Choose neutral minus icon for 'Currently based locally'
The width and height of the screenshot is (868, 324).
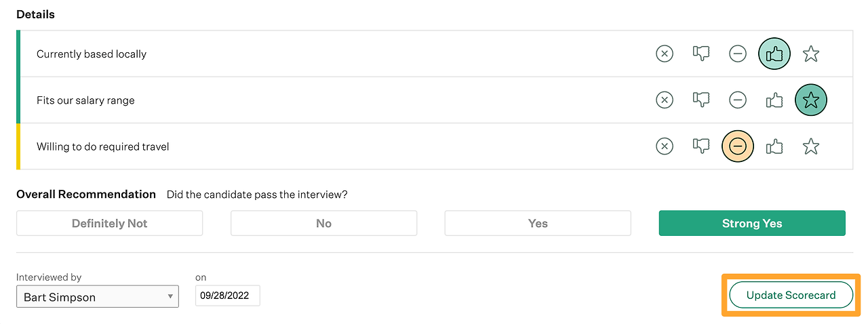[x=738, y=54]
